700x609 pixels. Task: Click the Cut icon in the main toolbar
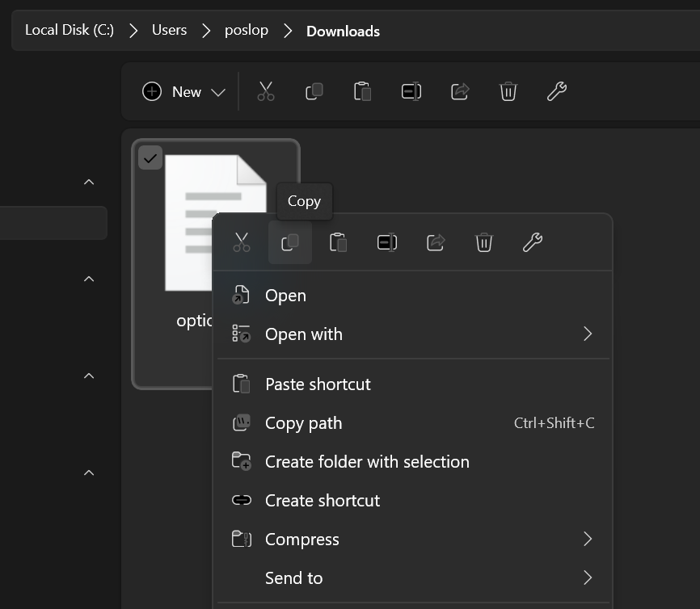tap(266, 91)
